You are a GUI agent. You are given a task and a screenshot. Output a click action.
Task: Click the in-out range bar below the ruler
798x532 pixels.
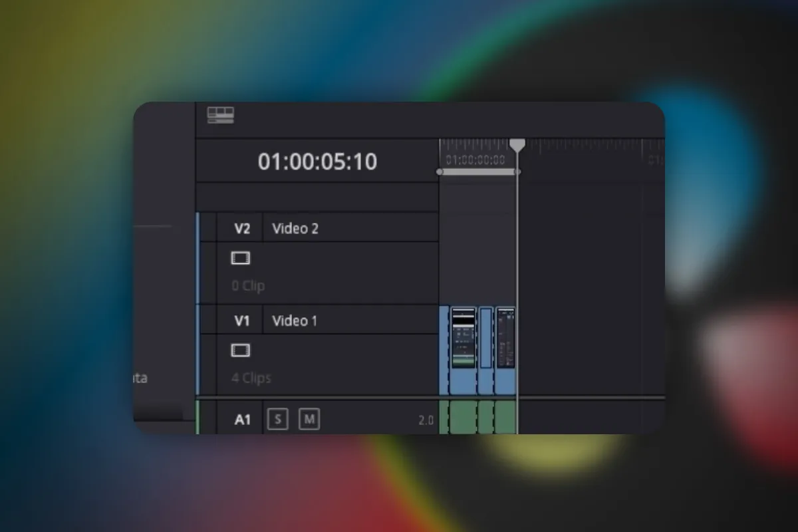(x=478, y=172)
